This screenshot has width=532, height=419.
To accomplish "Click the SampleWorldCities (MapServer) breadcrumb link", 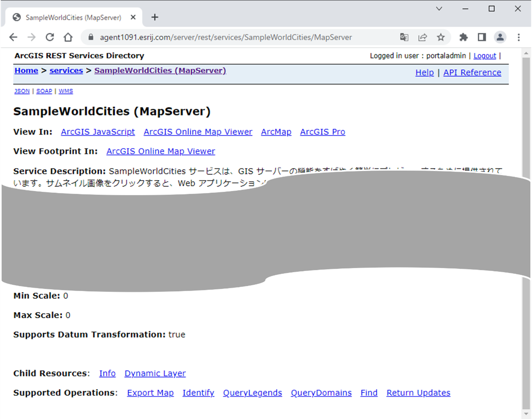I will 160,70.
